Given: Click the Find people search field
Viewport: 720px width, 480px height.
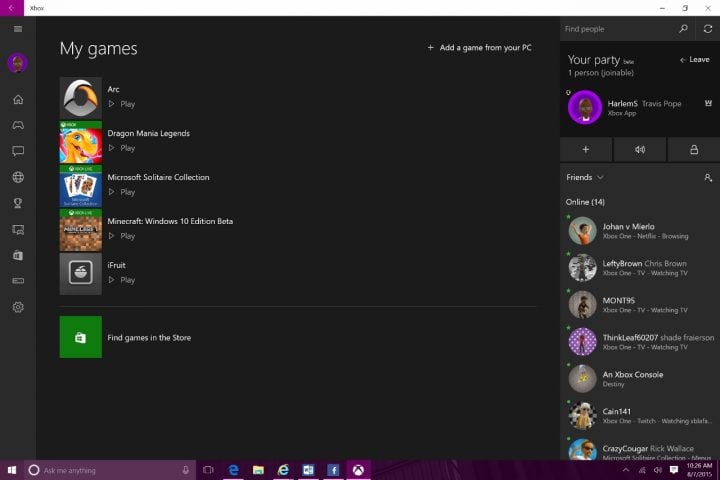Looking at the screenshot, I should click(618, 29).
